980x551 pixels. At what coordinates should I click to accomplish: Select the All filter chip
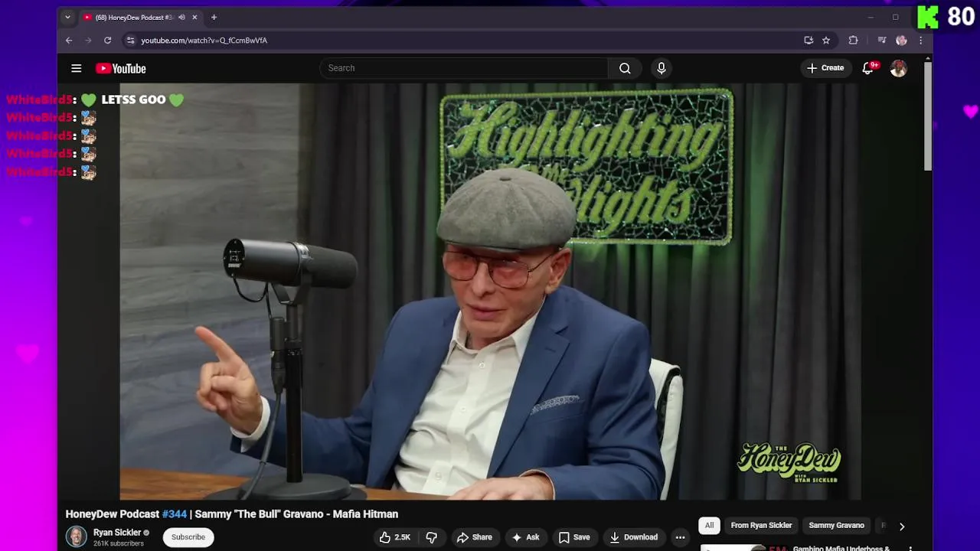coord(709,526)
